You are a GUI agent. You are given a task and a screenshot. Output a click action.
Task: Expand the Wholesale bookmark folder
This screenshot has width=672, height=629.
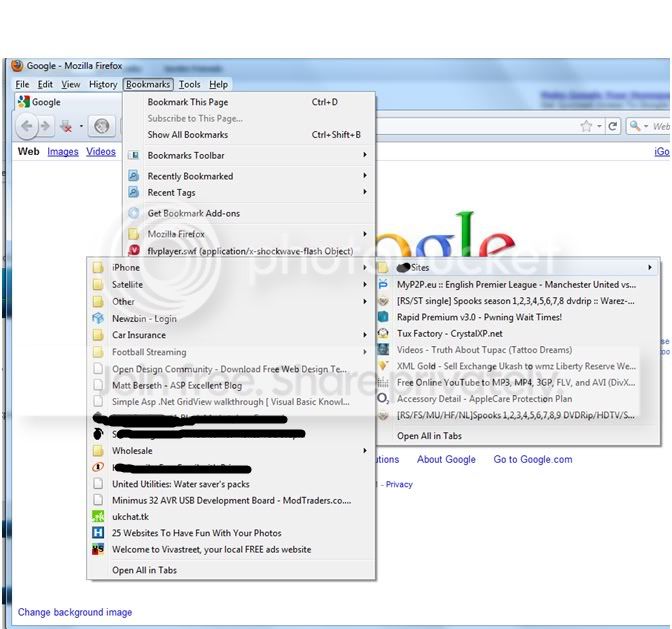[231, 451]
